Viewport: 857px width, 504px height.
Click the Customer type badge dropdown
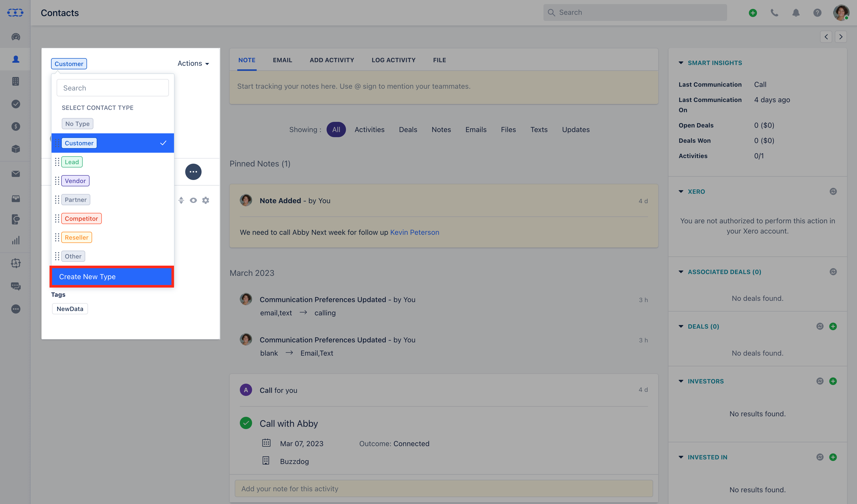(69, 64)
